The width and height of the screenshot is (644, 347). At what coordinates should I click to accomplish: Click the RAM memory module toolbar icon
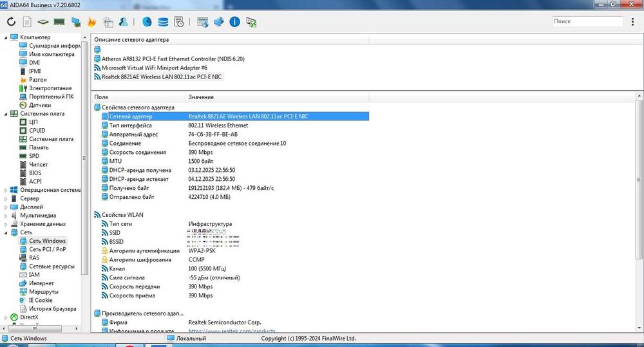pyautogui.click(x=59, y=22)
